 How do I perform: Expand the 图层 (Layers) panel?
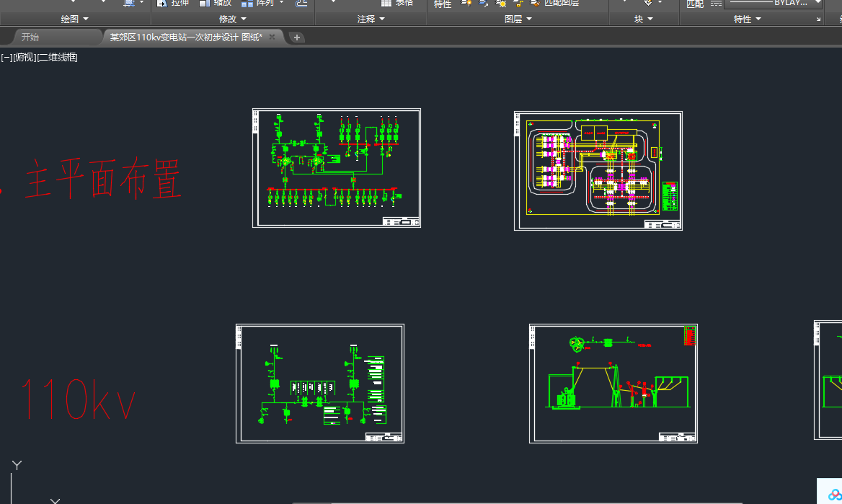point(518,19)
